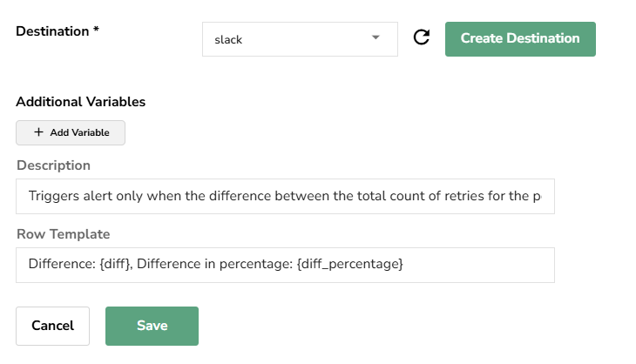Cancel the alert form
The height and width of the screenshot is (364, 636).
52,326
